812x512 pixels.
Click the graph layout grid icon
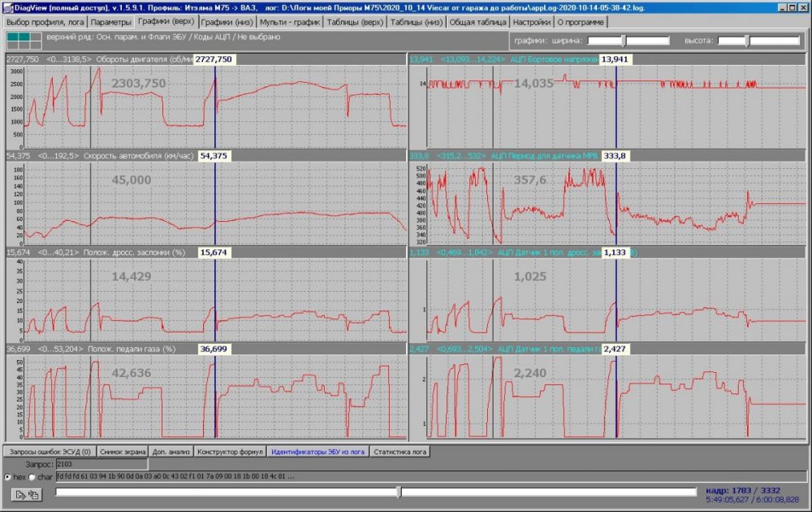coord(23,41)
